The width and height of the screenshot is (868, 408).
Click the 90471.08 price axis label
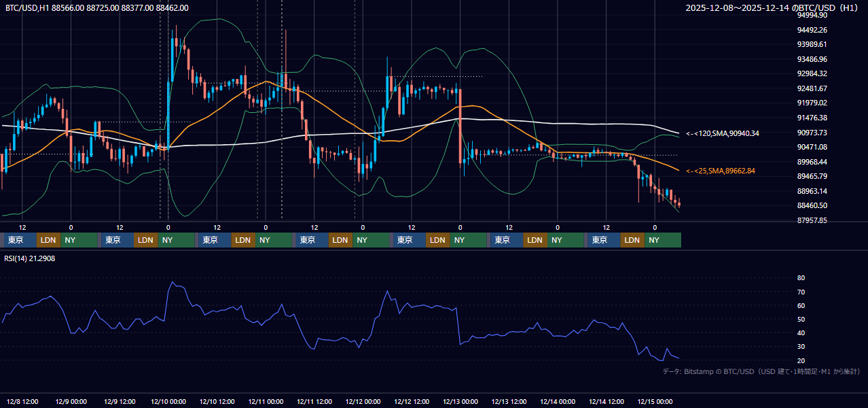pos(812,147)
